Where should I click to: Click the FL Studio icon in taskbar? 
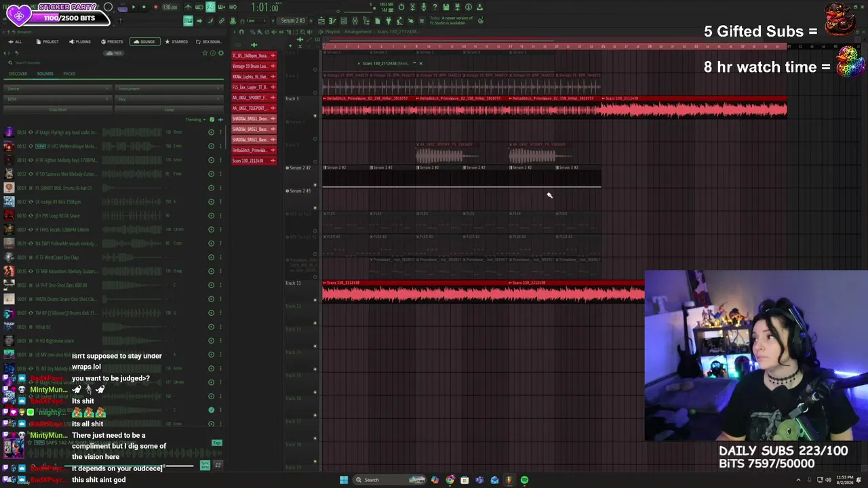509,480
